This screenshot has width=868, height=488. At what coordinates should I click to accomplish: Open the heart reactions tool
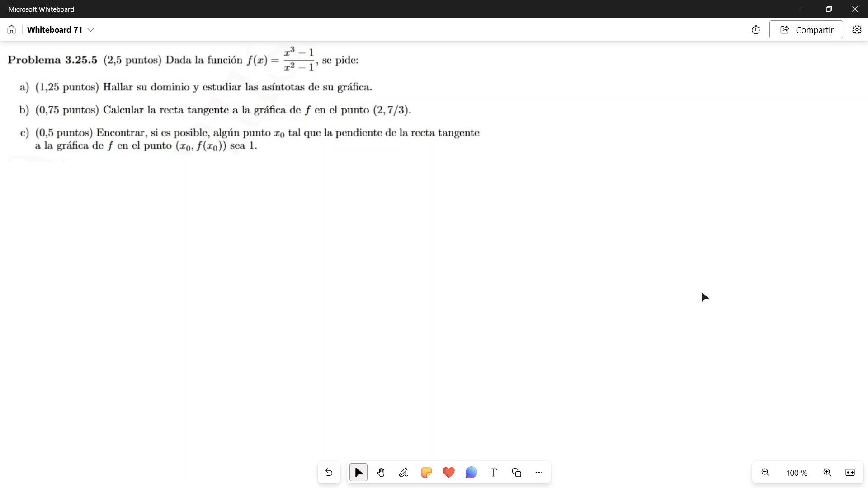(448, 473)
